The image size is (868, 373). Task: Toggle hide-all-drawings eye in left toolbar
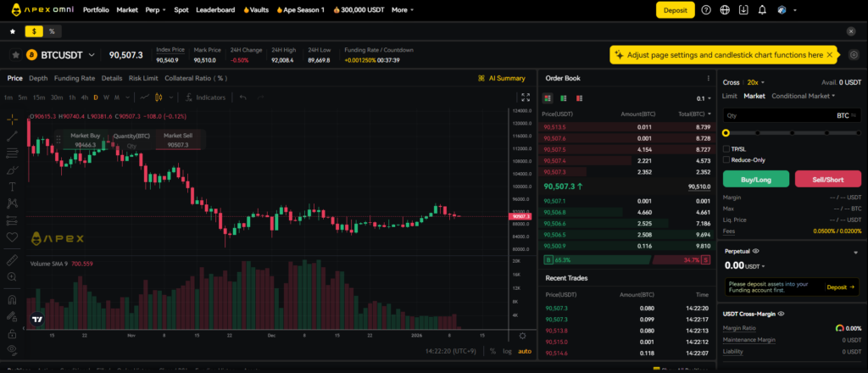point(12,349)
